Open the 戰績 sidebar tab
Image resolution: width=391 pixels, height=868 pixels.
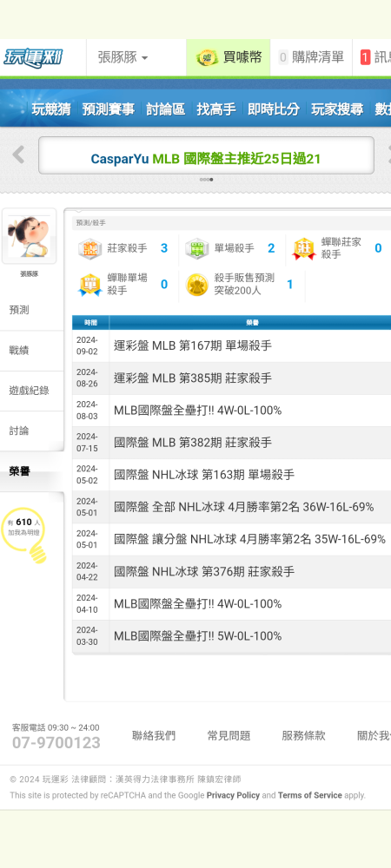(x=32, y=351)
